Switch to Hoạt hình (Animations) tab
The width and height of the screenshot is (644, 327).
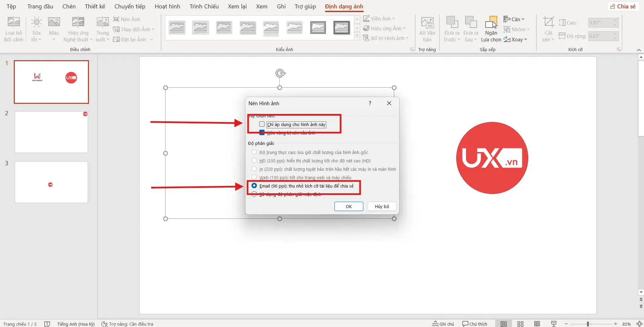(x=167, y=6)
